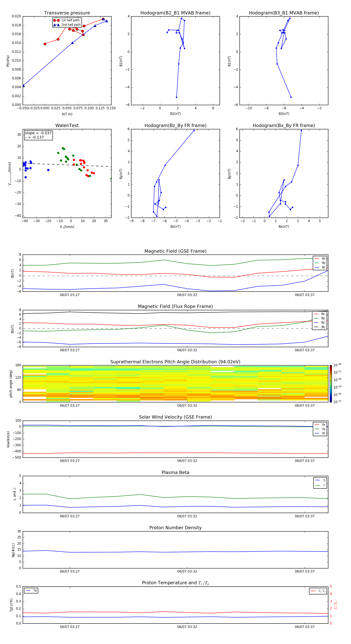Viewport: 351px width, 644px height.
Task: Select "|B|" in the Flux Rope legend
Action: click(x=320, y=327)
